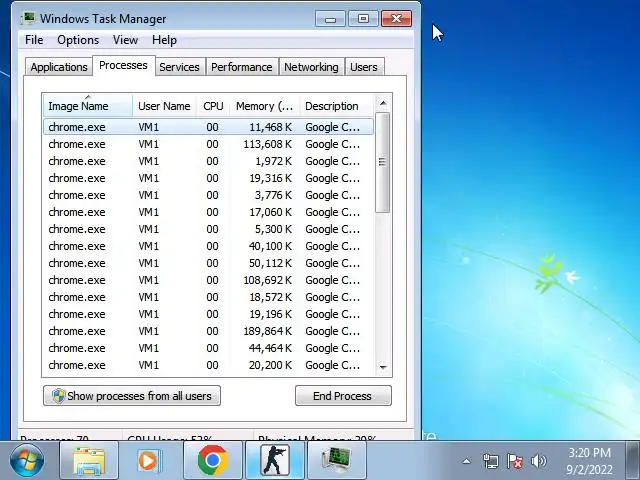This screenshot has width=640, height=480.
Task: Open the View menu
Action: coord(125,40)
